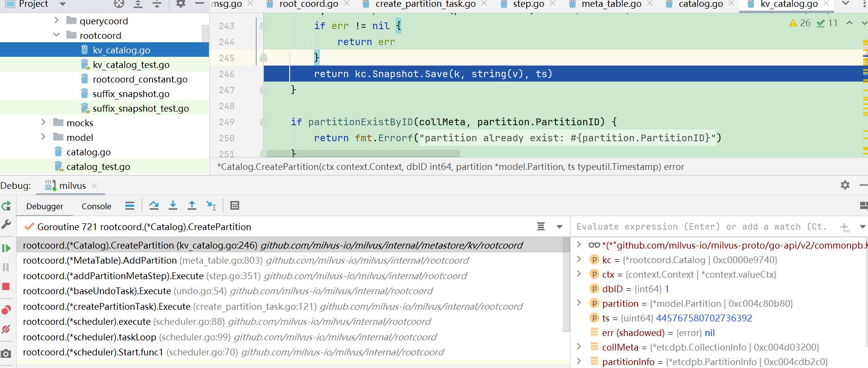Image resolution: width=868 pixels, height=368 pixels.
Task: Open the Evaluate Expression calculator
Action: pos(235,206)
